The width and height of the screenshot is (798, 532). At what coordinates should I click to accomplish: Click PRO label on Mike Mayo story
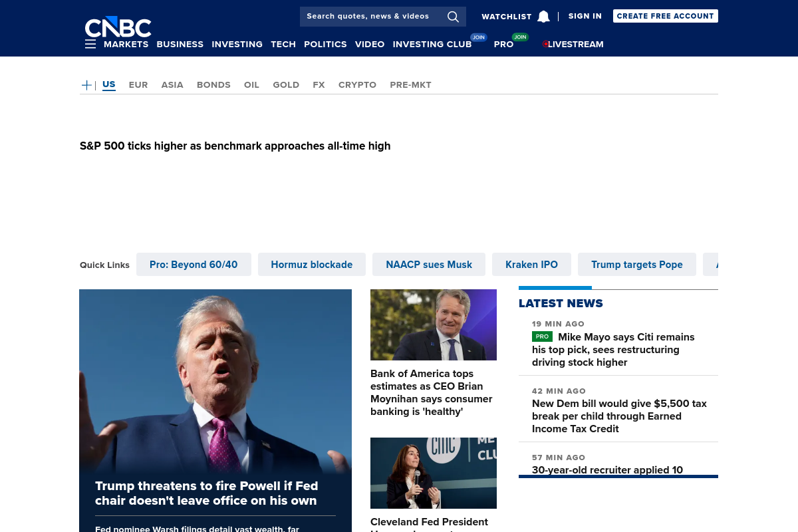[542, 336]
